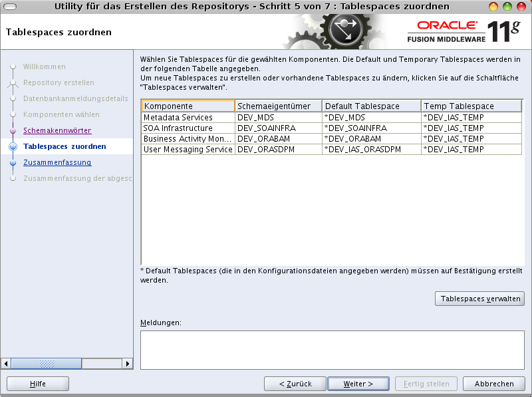
Task: Open Hilfe for this step
Action: point(37,384)
